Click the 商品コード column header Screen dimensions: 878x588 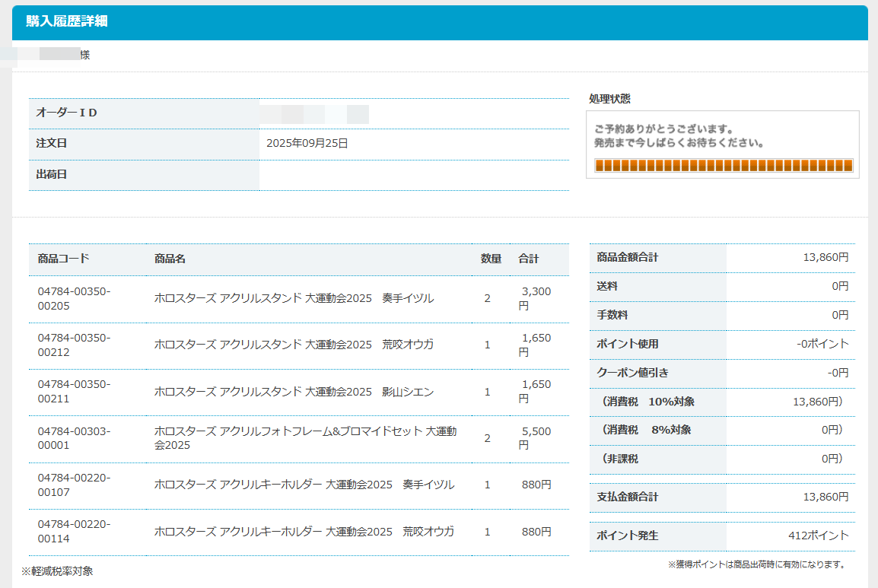point(63,259)
